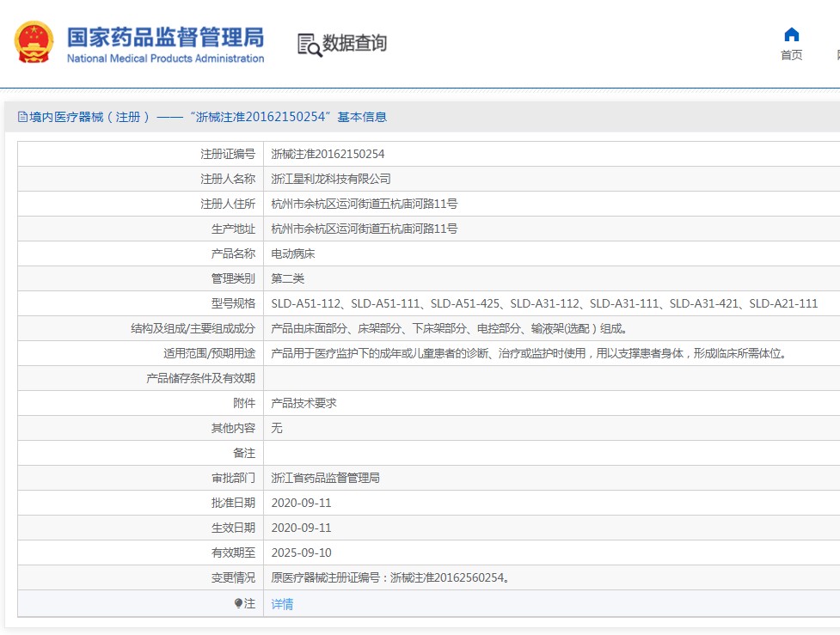Click the 审批部门 row label
840x635 pixels.
(x=233, y=478)
